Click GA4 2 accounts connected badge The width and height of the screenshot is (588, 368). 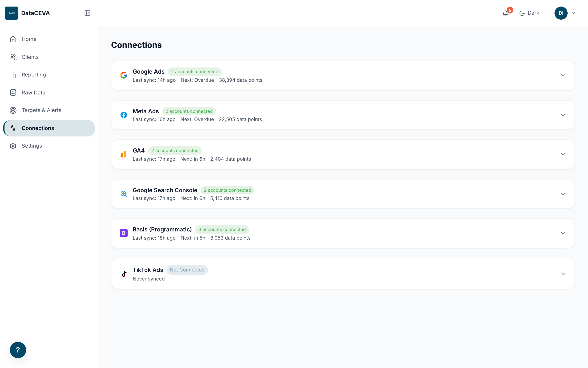coord(175,151)
